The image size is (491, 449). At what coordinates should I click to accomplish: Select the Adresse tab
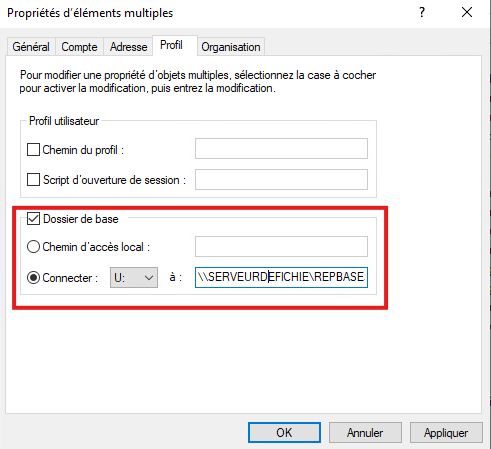[128, 47]
